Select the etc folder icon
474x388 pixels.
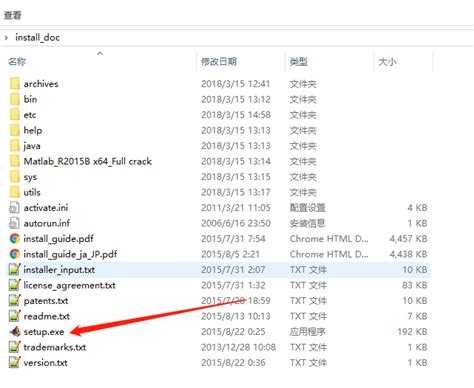(15, 115)
